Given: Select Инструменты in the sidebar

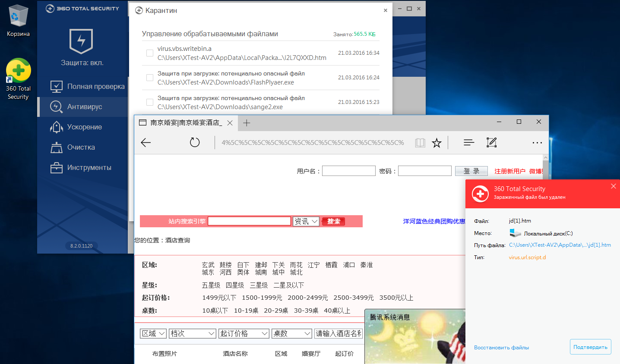Looking at the screenshot, I should (82, 168).
